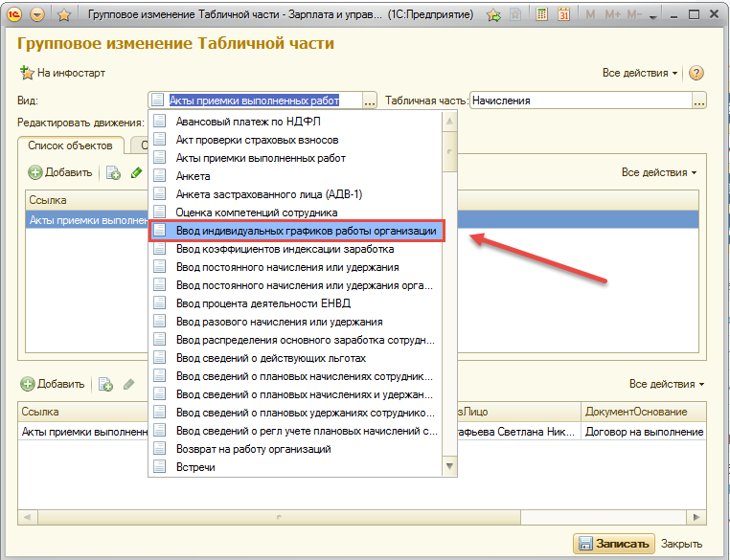Click copy icon in lower toolbar

click(x=105, y=385)
